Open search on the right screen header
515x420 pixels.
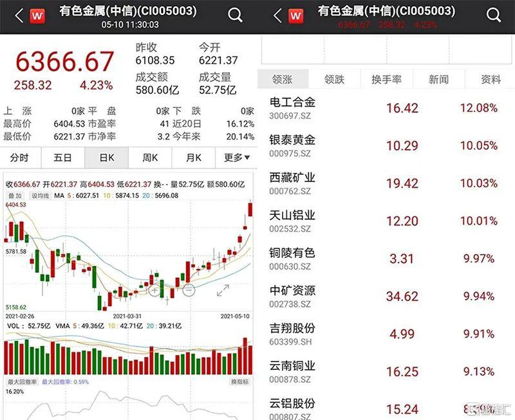tap(494, 15)
